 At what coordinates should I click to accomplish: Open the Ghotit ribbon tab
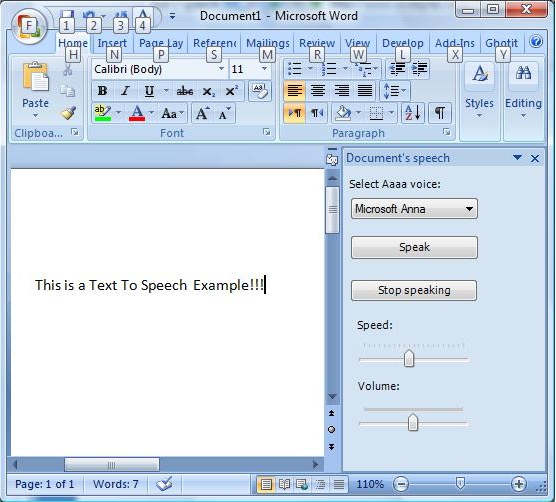[x=501, y=43]
